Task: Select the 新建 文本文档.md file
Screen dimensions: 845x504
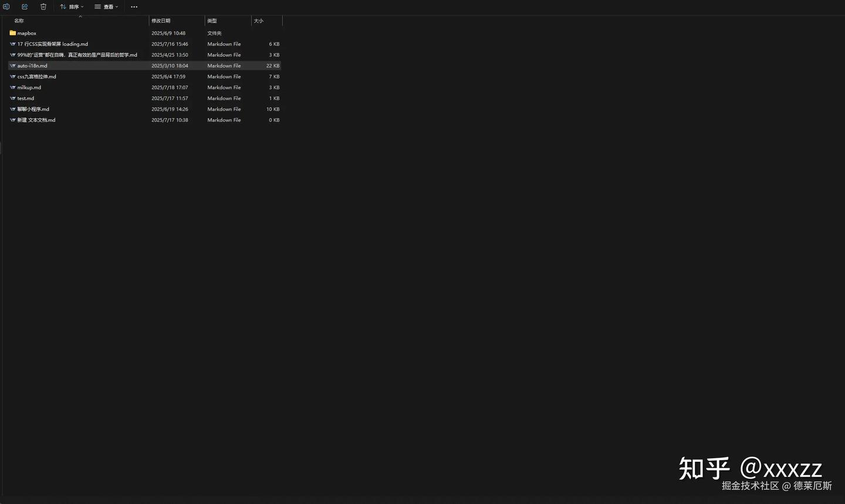Action: pyautogui.click(x=37, y=120)
